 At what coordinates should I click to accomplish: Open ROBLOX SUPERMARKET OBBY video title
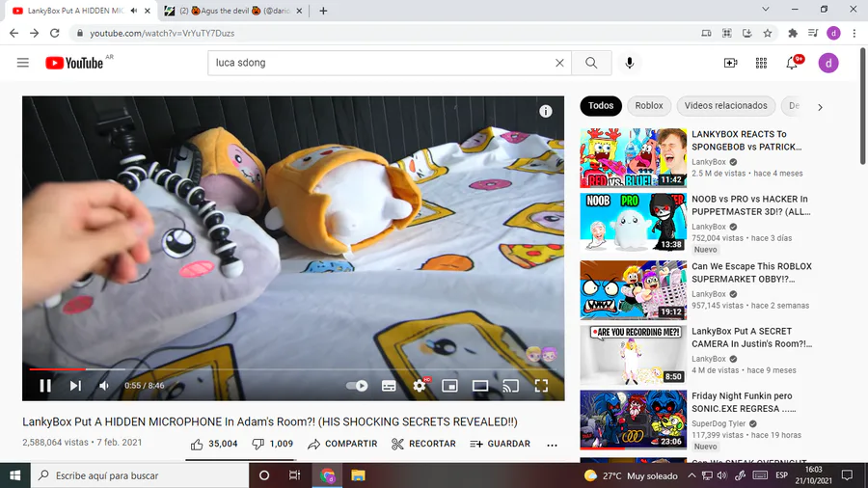coord(751,273)
